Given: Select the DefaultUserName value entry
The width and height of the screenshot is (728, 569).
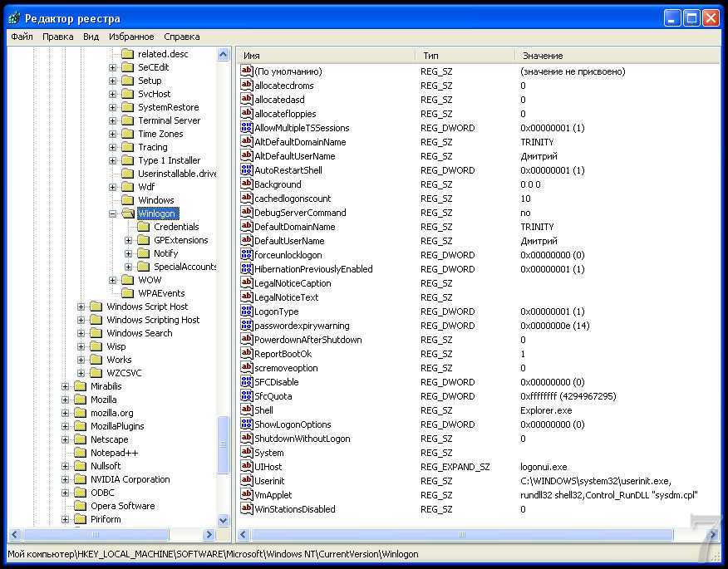Looking at the screenshot, I should click(288, 241).
